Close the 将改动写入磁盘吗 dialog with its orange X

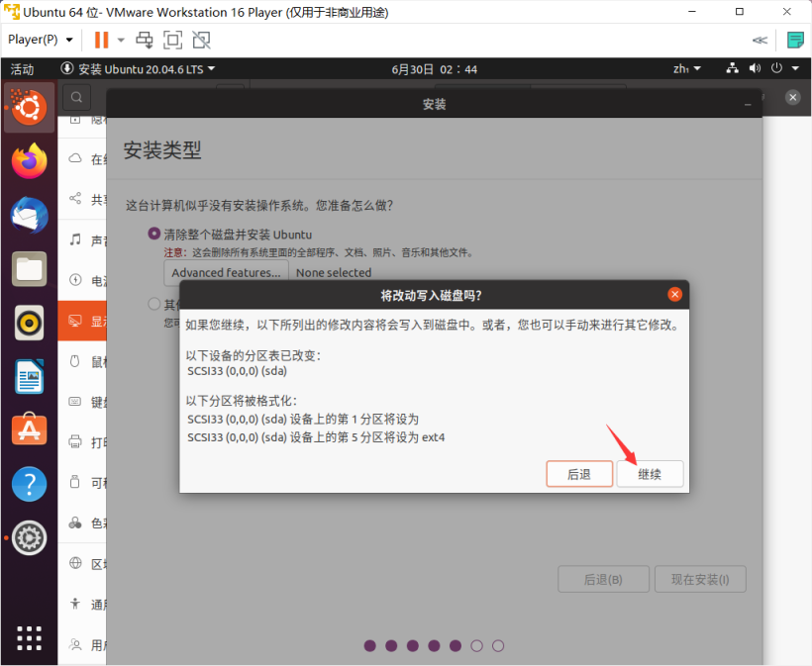(674, 294)
